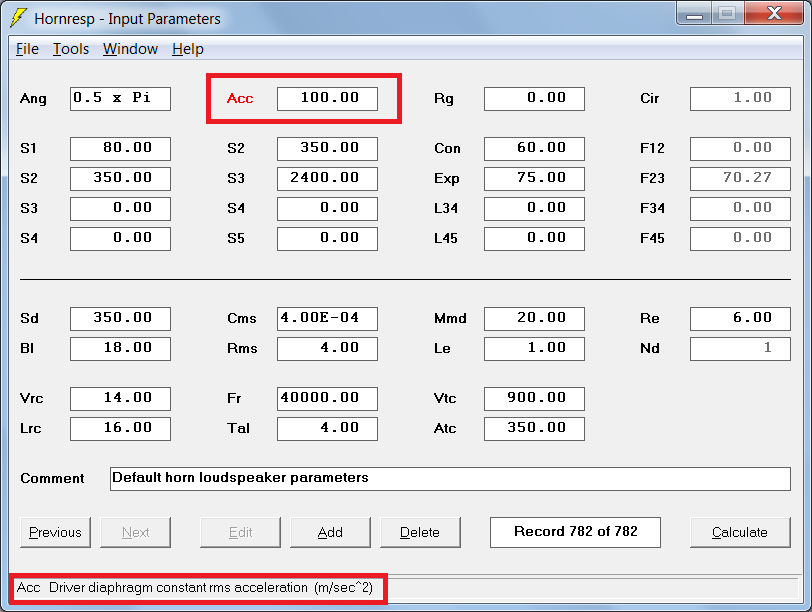This screenshot has width=812, height=612.
Task: Click the Fr field showing 40000.00
Action: 327,399
